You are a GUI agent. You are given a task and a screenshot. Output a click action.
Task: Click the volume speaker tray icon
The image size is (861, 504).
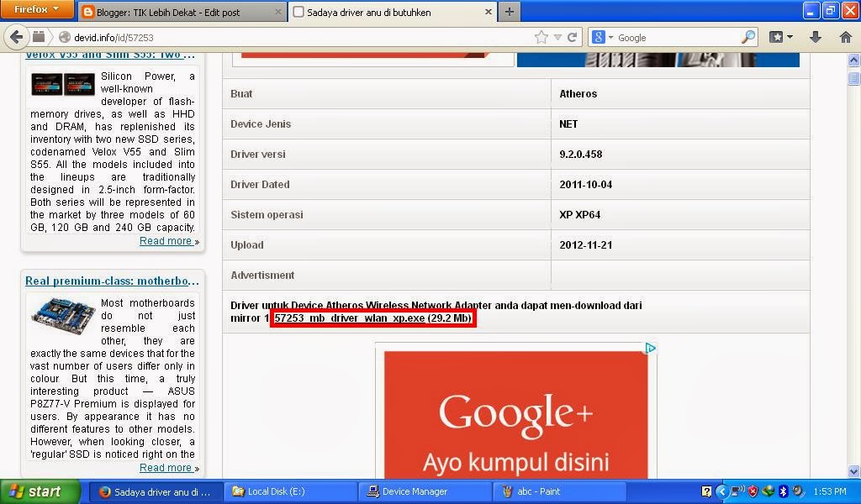point(798,491)
